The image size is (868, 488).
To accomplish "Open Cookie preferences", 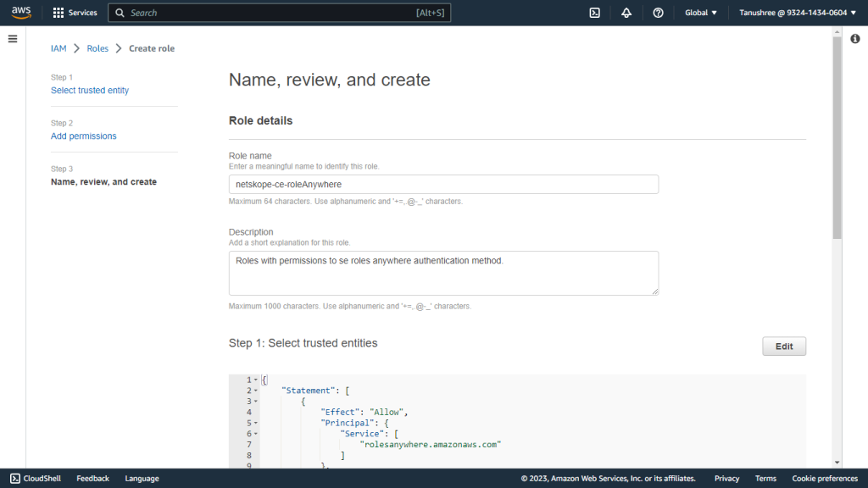I will pyautogui.click(x=825, y=479).
